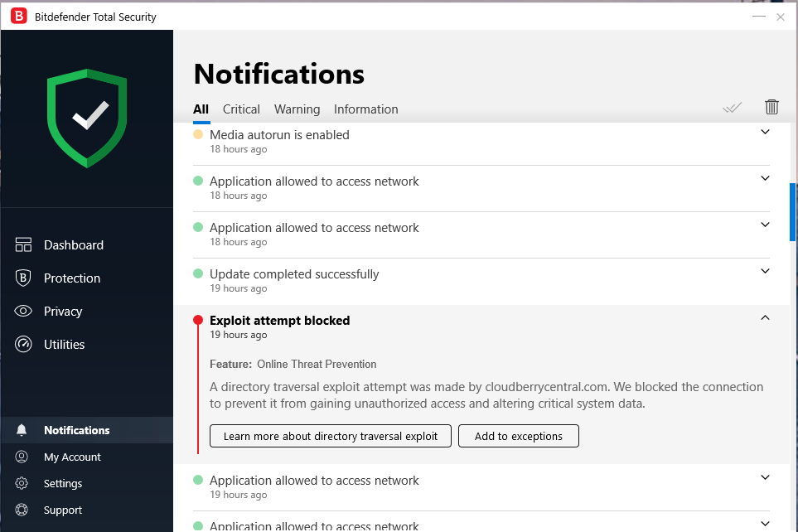Viewport: 798px width, 532px height.
Task: Click the Support lifebuoy icon
Action: (22, 510)
